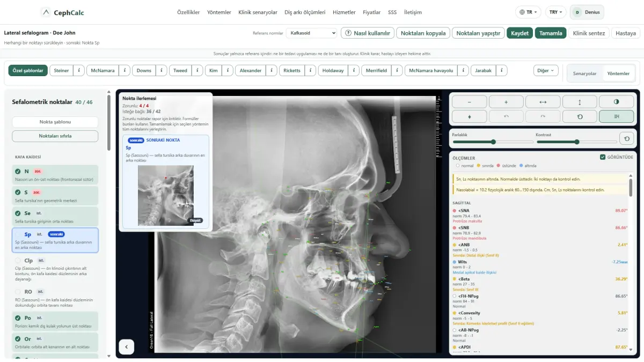The image size is (644, 362).
Task: Expand the Diğer analyses dropdown
Action: tap(546, 70)
